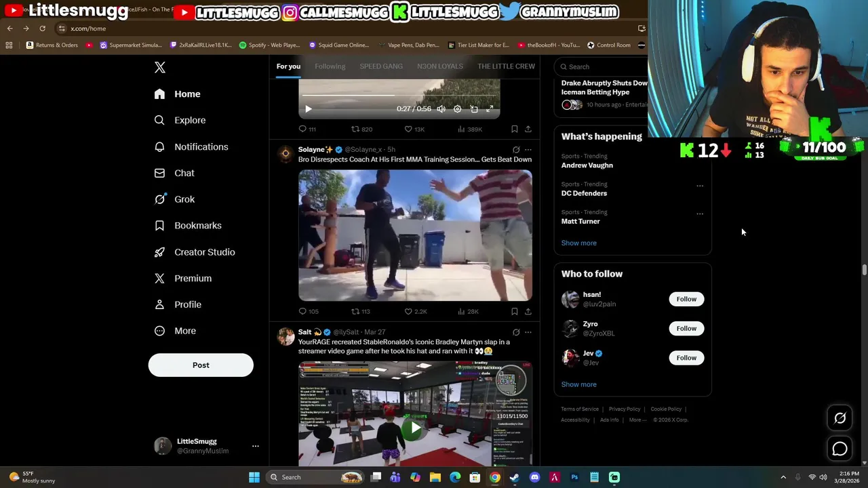Follow Jev @Jev

[x=686, y=357]
